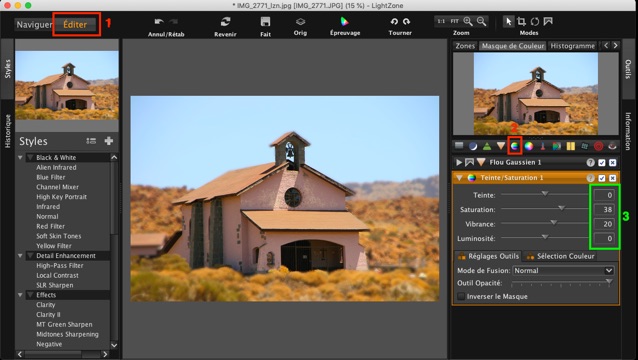The image size is (638, 360).
Task: Click the plus icon beside Styles
Action: point(109,141)
